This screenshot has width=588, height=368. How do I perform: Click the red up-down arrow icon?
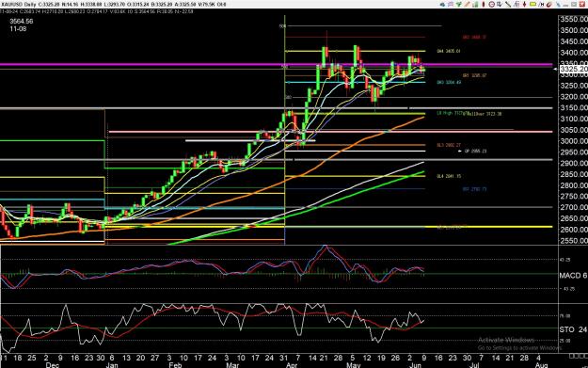point(524,4)
